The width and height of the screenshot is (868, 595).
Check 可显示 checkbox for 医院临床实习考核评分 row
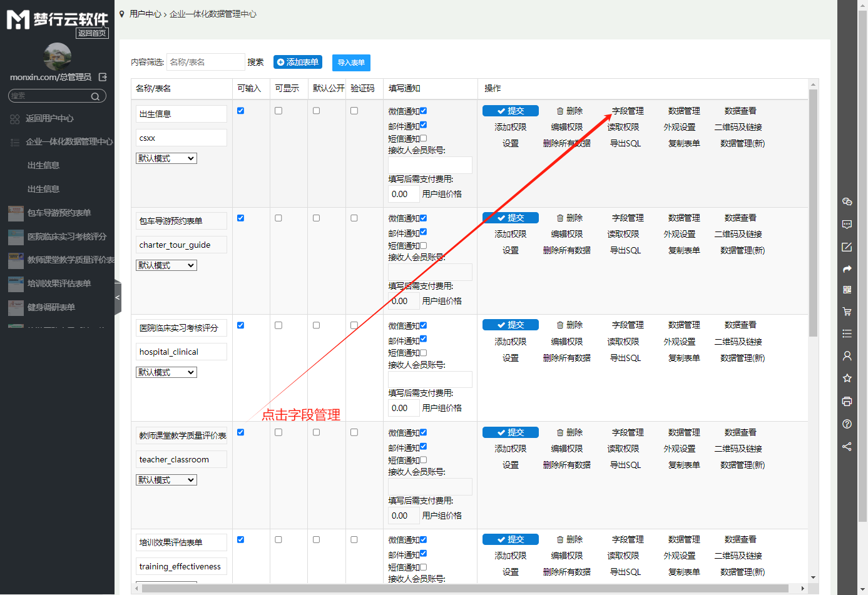278,325
